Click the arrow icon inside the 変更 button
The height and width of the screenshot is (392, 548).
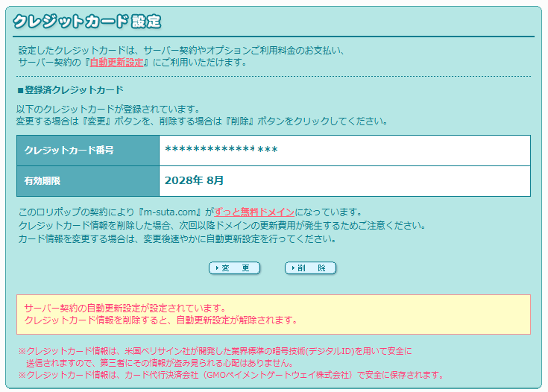tap(216, 268)
